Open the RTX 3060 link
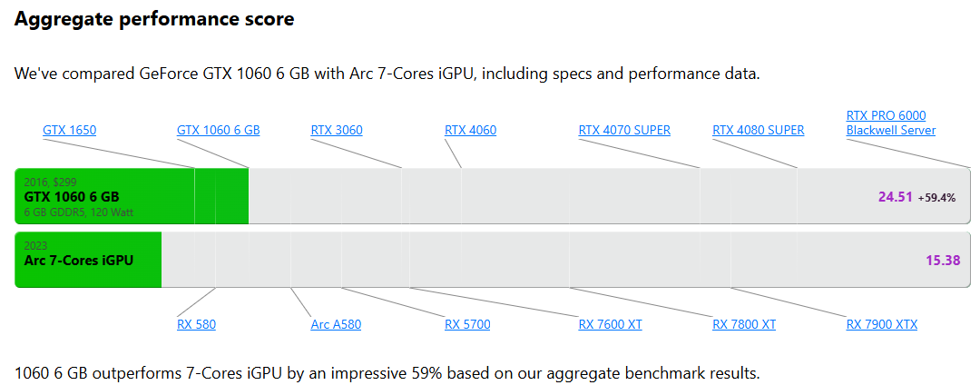 tap(337, 130)
